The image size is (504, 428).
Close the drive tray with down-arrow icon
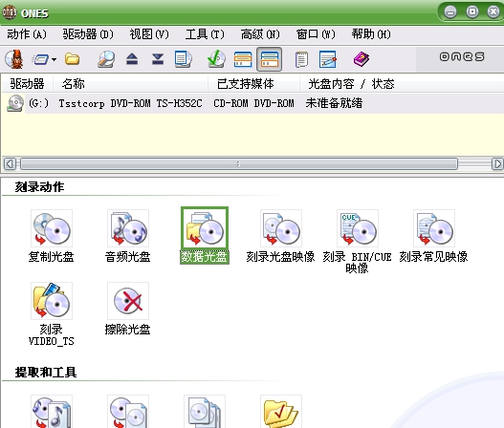(158, 59)
